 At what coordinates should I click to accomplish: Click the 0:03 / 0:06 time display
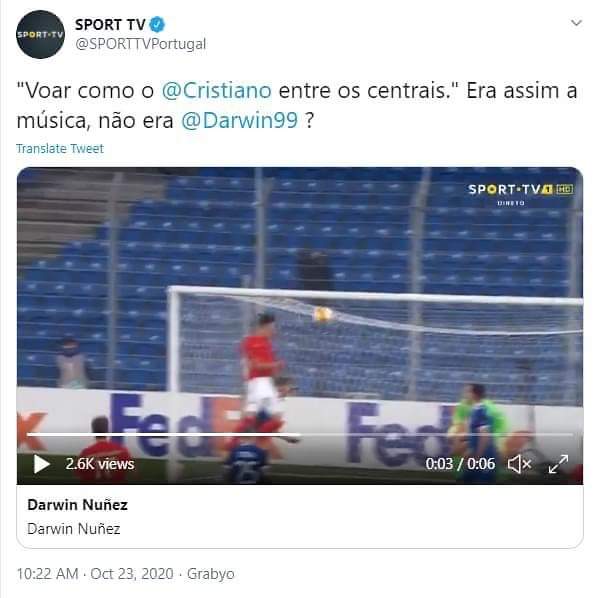point(460,464)
